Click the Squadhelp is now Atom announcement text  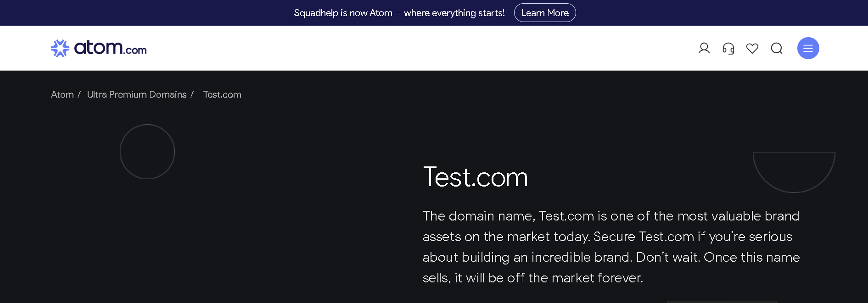coord(399,13)
